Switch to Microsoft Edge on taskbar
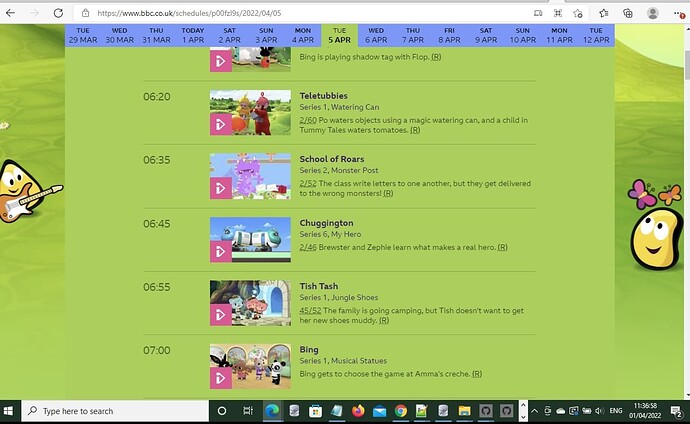This screenshot has height=424, width=690. click(272, 411)
